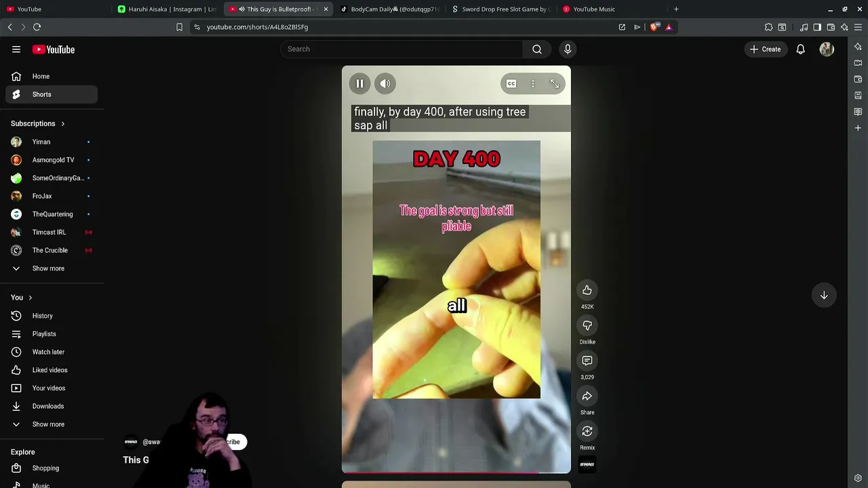This screenshot has width=868, height=488.
Task: Open Brave Wallet in toolbar
Action: tap(831, 27)
